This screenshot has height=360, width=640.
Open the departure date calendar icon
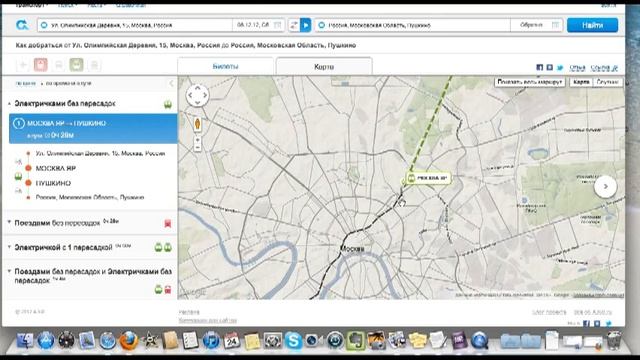(x=278, y=25)
